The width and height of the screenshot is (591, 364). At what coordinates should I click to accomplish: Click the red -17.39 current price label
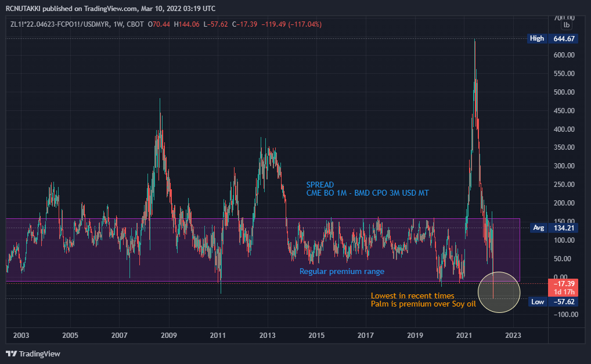pos(564,284)
